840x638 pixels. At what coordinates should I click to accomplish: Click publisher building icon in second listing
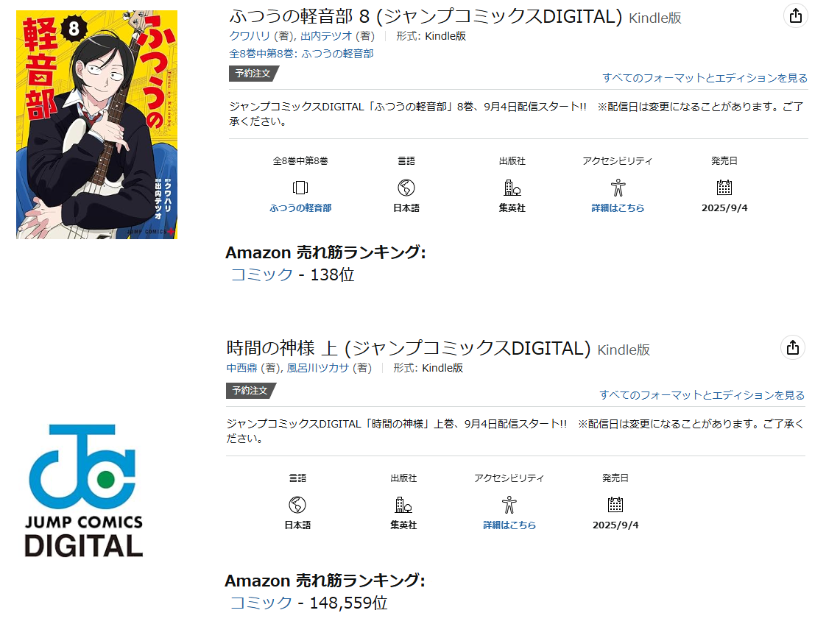403,505
